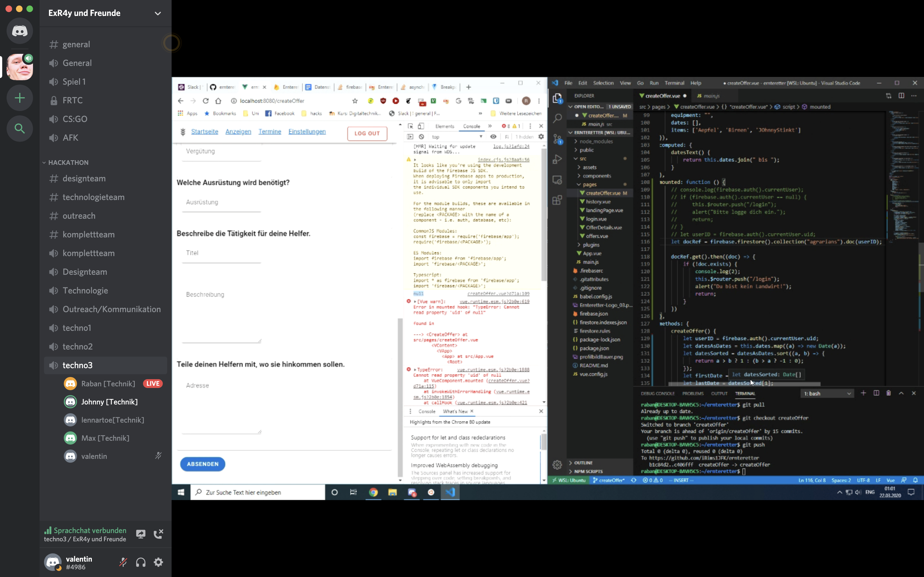
Task: Toggle deafen with the headphones icon
Action: click(x=141, y=562)
